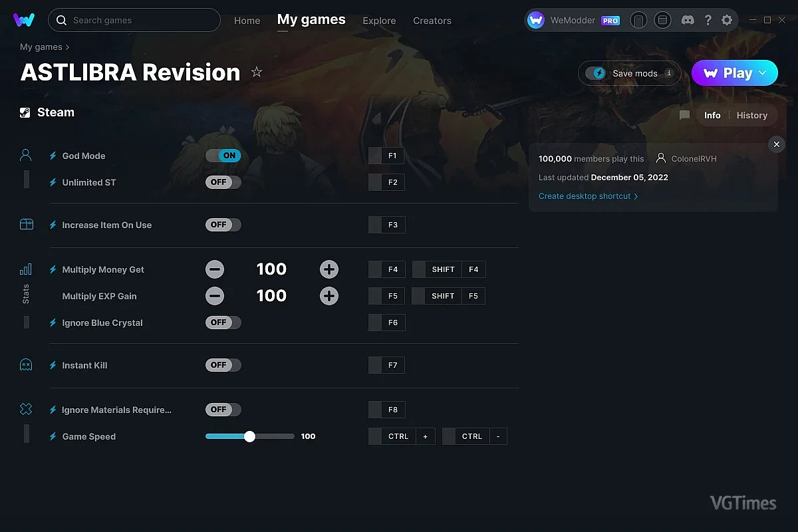Click the Game Speed slider handle
The height and width of the screenshot is (532, 798).
click(x=249, y=436)
